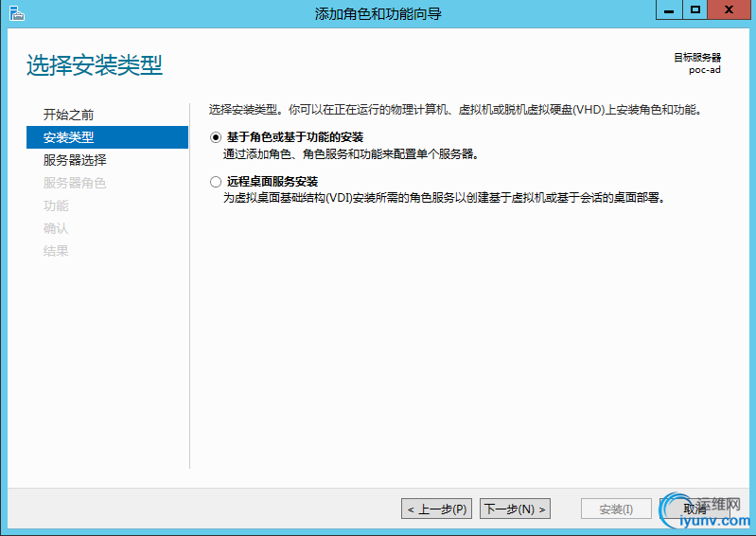
Task: Open 安装类型 step in sidebar
Action: [107, 137]
